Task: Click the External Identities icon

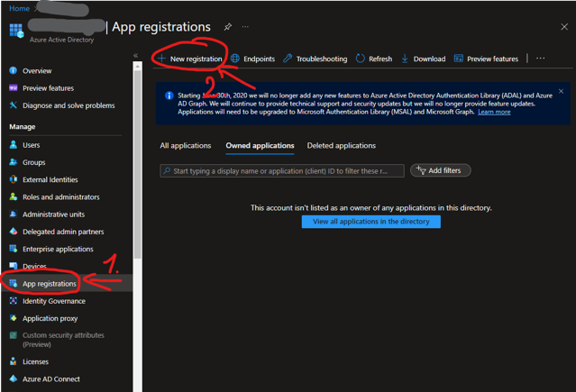Action: point(14,179)
